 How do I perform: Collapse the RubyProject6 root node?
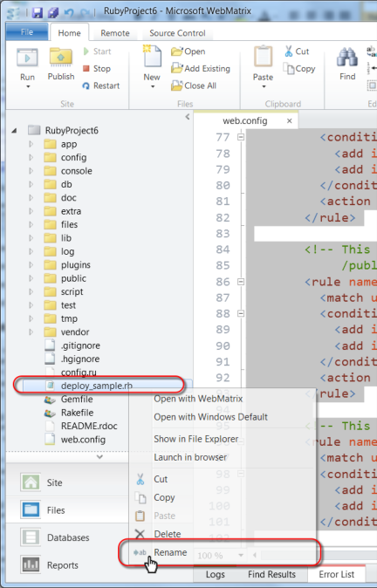click(14, 131)
